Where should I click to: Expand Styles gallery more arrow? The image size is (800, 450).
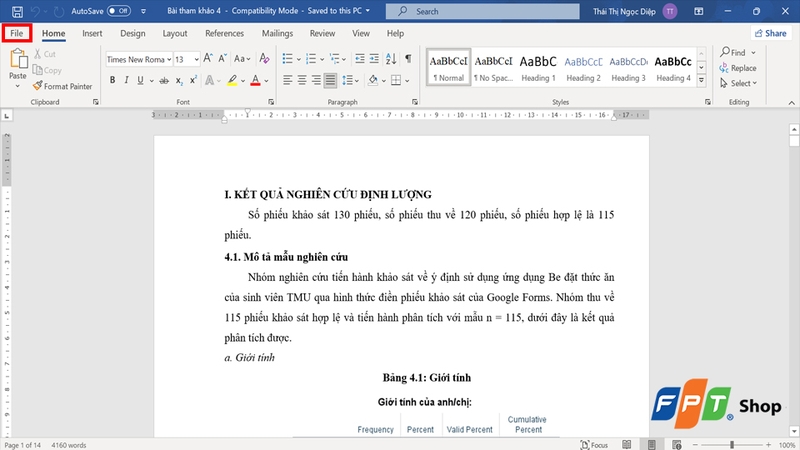point(702,81)
